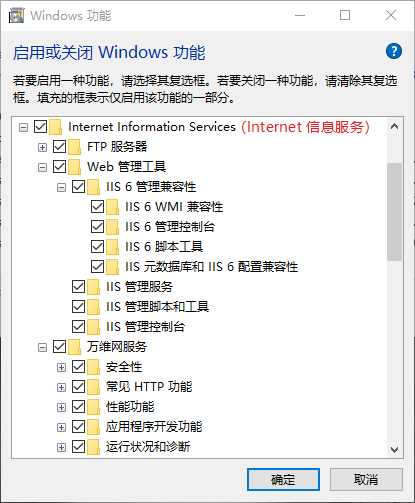Select the IIS 管理服务 folder icon
The height and width of the screenshot is (503, 415).
(94, 287)
